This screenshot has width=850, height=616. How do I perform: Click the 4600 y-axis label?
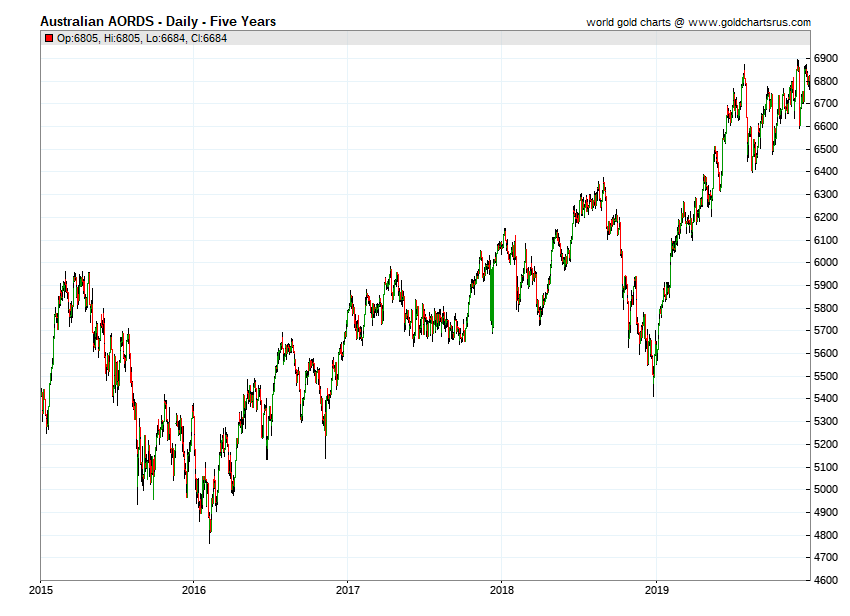825,580
